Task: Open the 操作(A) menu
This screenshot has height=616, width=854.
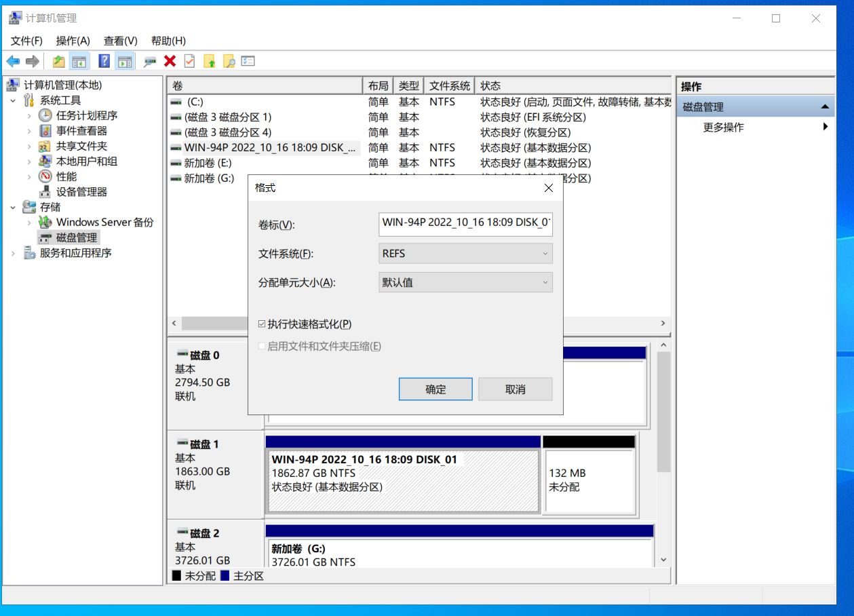Action: click(73, 41)
